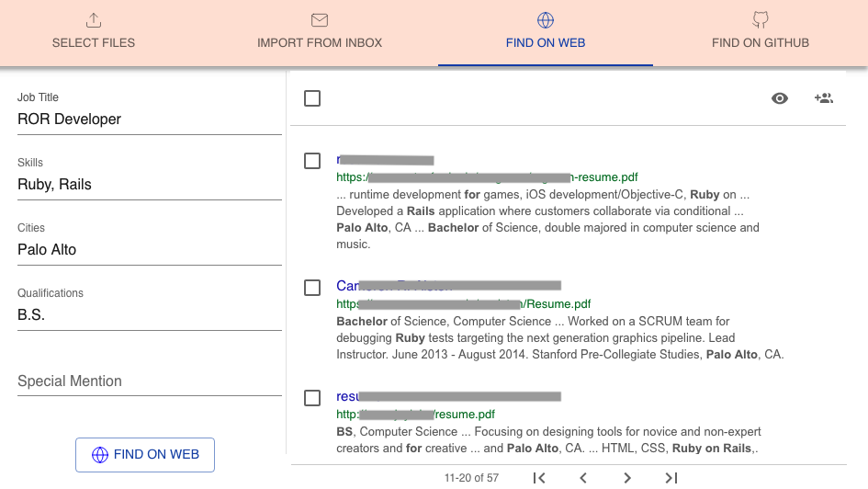Screen dimensions: 868x489
Task: Click the add people icon
Action: click(824, 98)
